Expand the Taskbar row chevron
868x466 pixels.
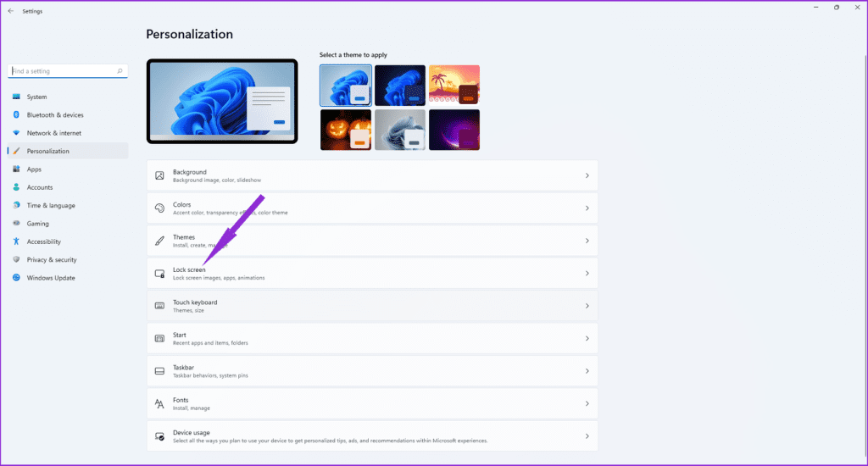pyautogui.click(x=587, y=371)
